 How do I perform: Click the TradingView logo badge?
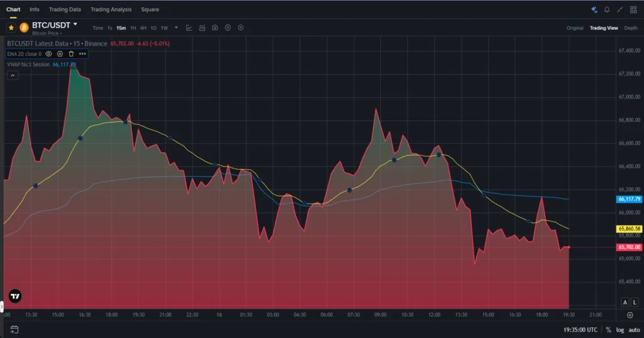click(15, 296)
